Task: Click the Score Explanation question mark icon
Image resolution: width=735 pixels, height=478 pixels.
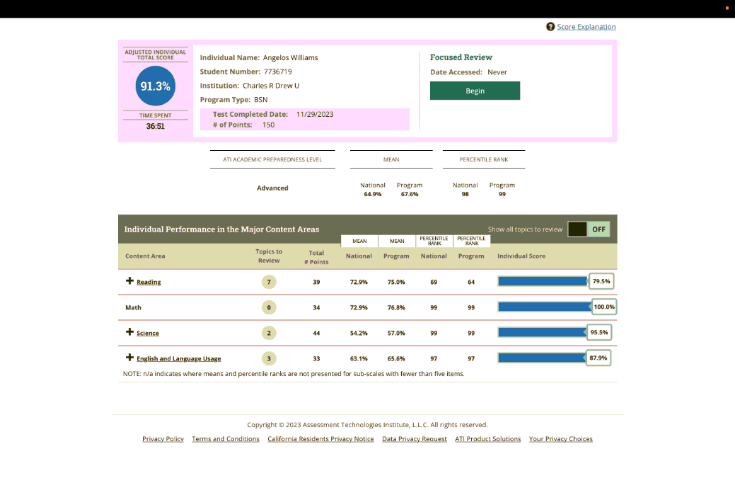Action: click(550, 27)
